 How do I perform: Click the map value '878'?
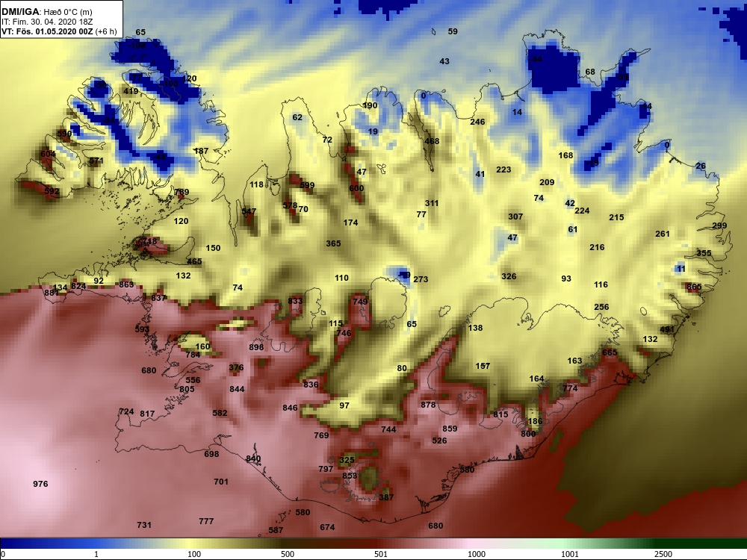(428, 405)
